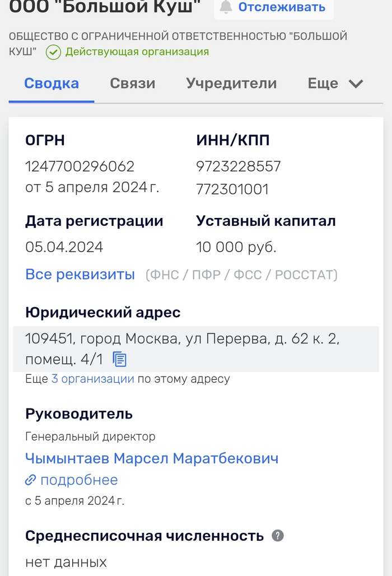Expand the Еще dropdown menu
This screenshot has width=392, height=576.
[x=335, y=83]
